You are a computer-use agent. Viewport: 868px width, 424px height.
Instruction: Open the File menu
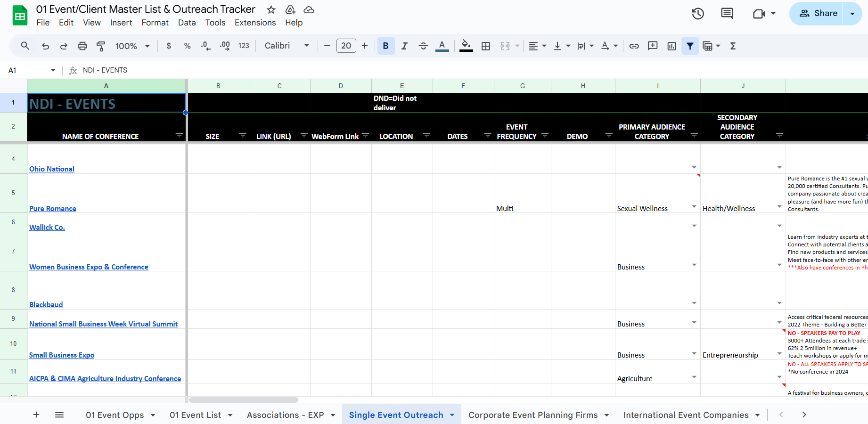click(x=43, y=23)
